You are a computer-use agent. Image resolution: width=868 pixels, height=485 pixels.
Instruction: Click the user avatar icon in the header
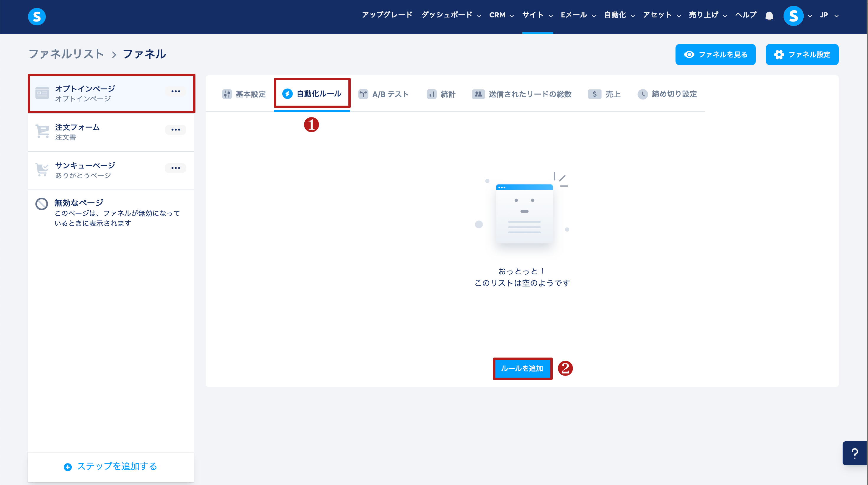click(x=793, y=16)
